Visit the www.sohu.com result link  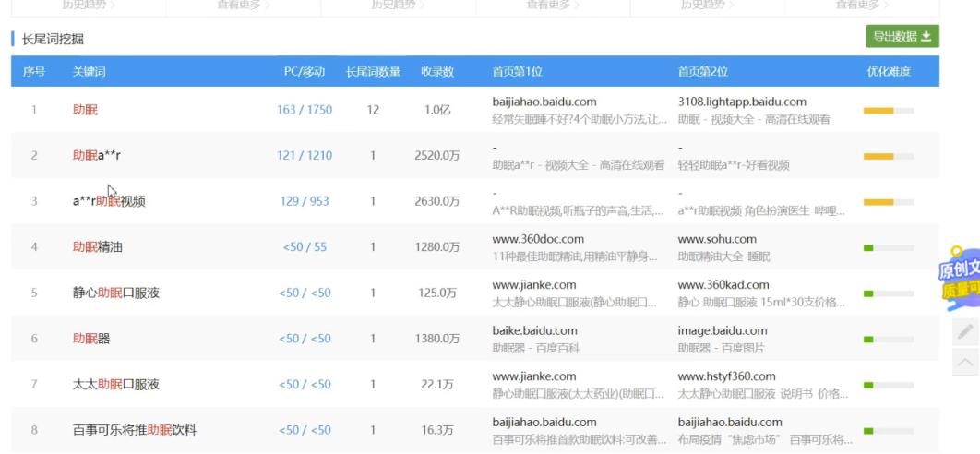click(x=717, y=239)
